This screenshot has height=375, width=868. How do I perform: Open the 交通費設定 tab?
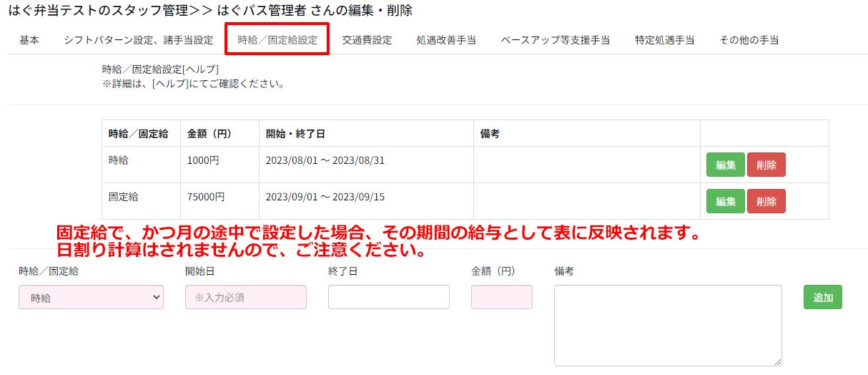click(x=367, y=40)
